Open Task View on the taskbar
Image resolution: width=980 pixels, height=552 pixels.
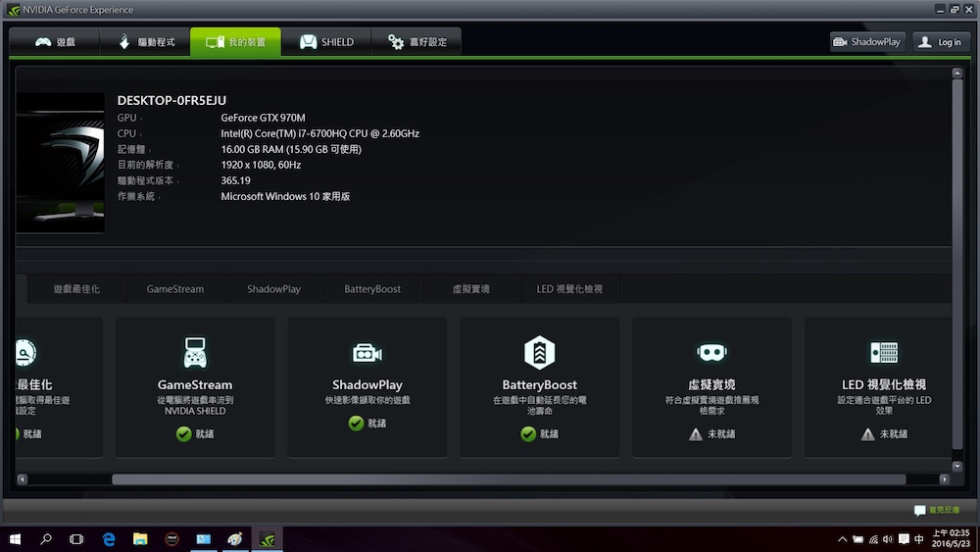pyautogui.click(x=76, y=539)
